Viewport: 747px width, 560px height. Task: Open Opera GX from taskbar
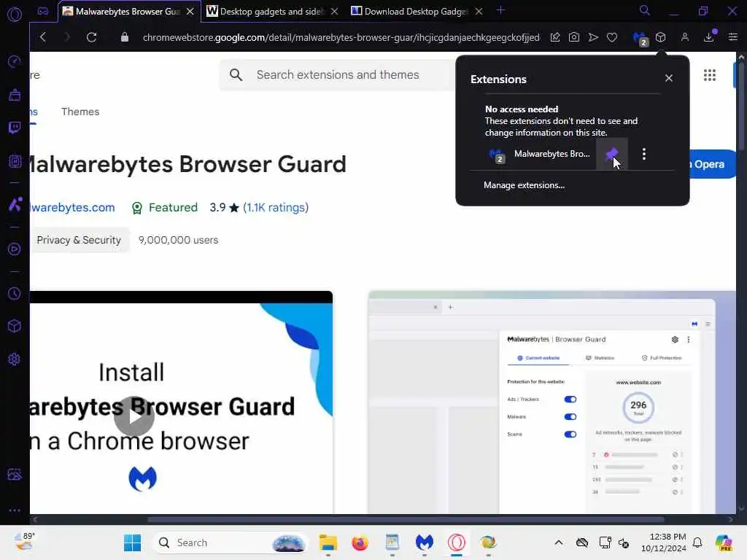tap(456, 542)
